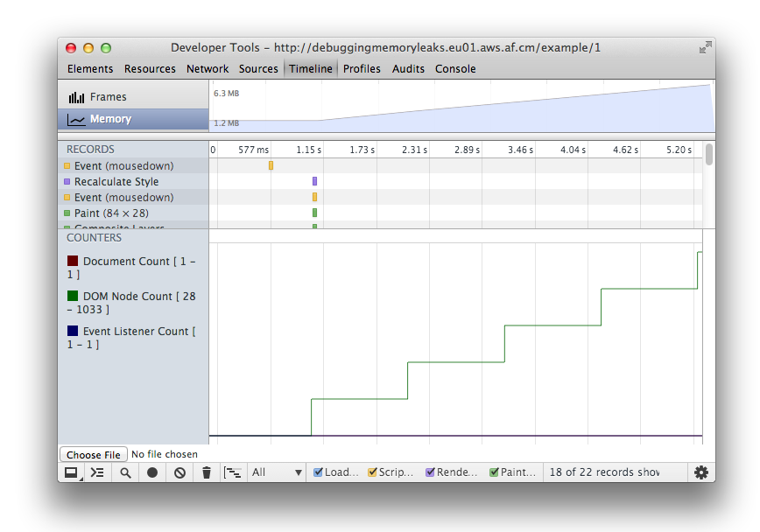Click the Choose File button

point(94,455)
